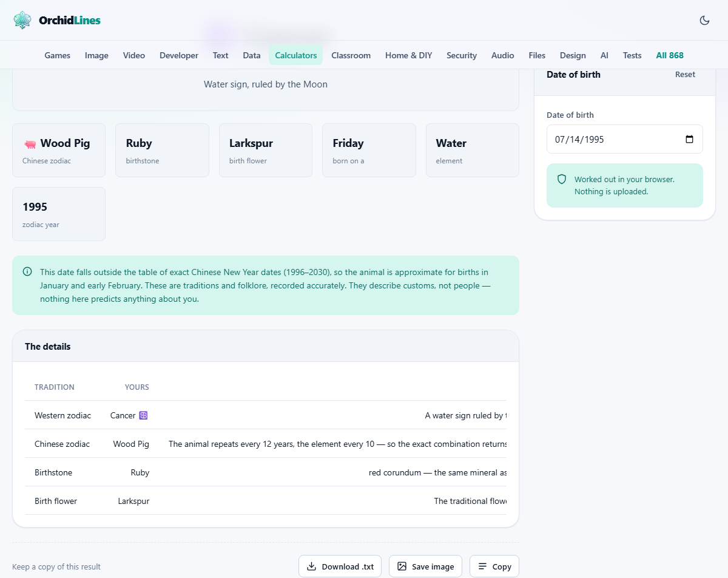Click the lines icon on Copy button
The image size is (728, 578).
point(482,566)
